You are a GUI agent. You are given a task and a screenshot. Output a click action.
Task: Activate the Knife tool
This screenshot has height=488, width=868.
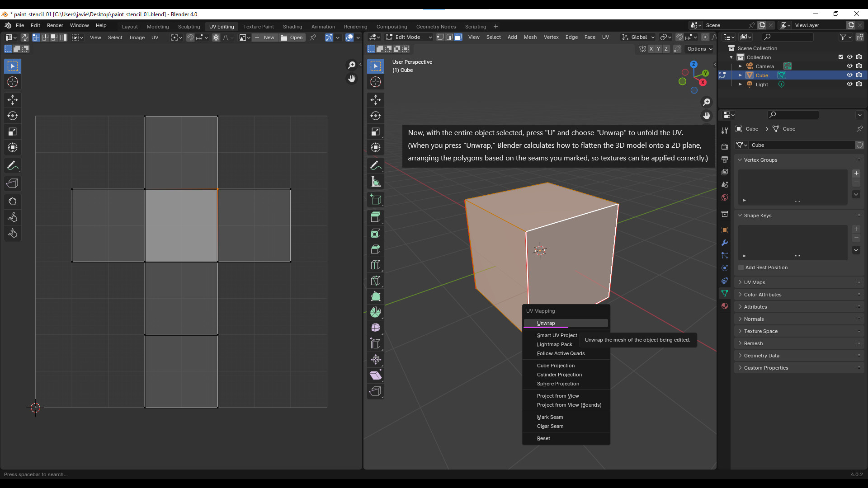pos(376,281)
